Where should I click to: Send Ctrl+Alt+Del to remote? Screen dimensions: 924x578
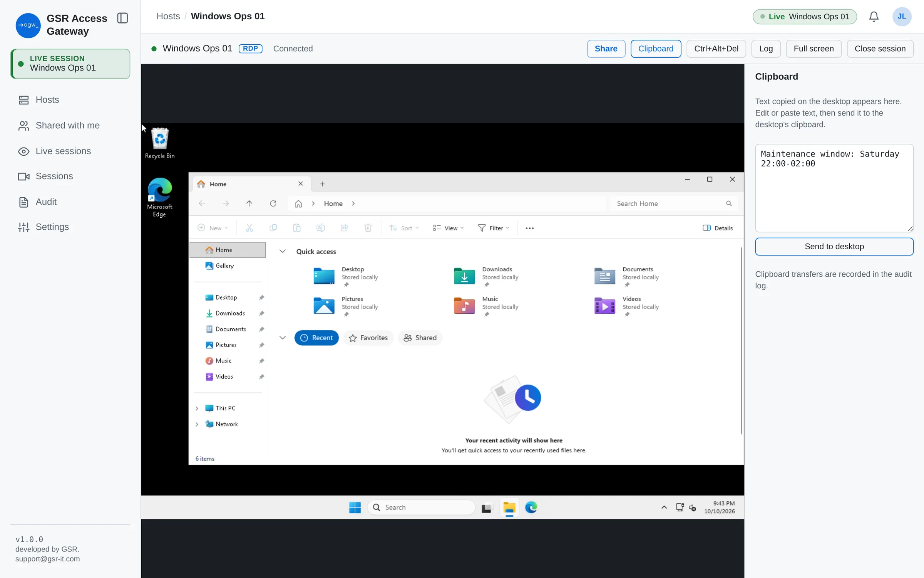[x=716, y=49]
